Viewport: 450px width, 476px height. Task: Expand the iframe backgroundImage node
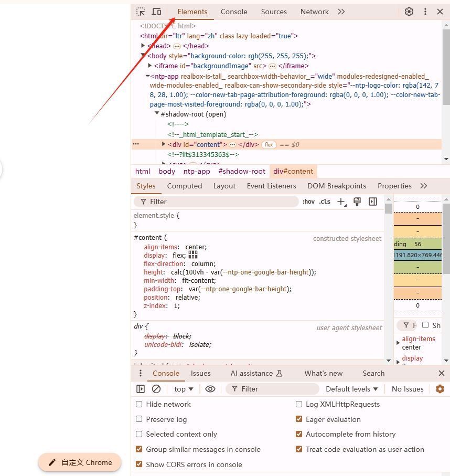(150, 66)
